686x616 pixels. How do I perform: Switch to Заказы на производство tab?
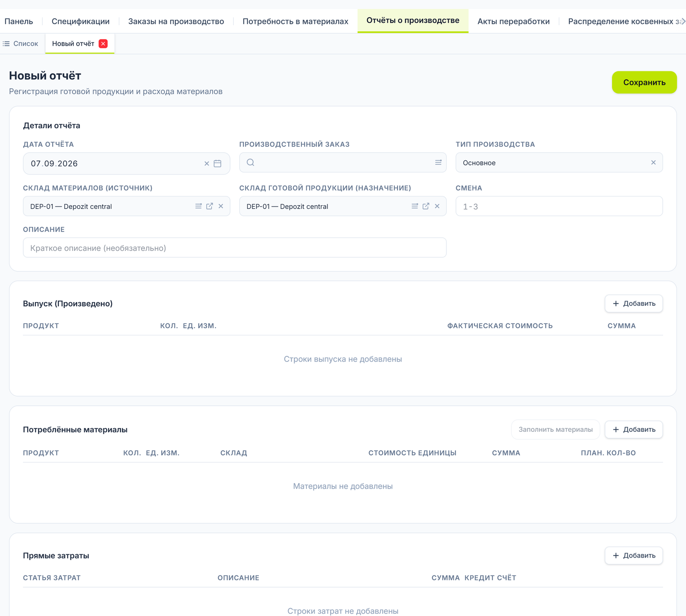tap(176, 21)
